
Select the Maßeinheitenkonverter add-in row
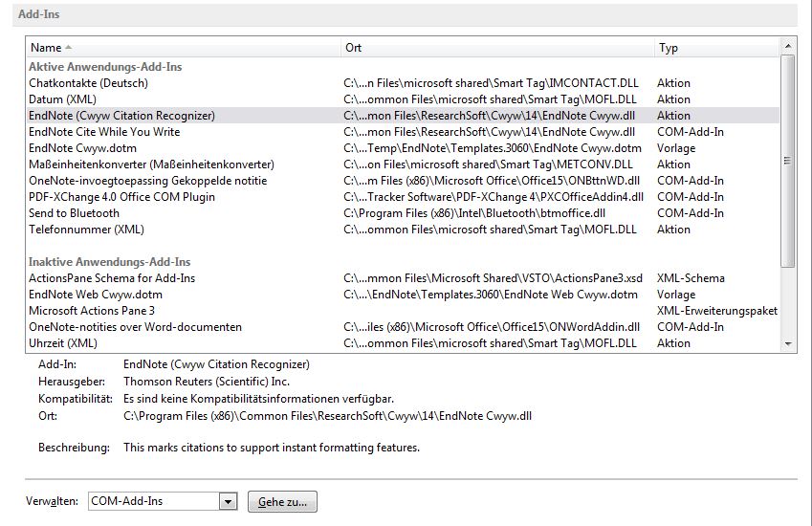pos(403,164)
